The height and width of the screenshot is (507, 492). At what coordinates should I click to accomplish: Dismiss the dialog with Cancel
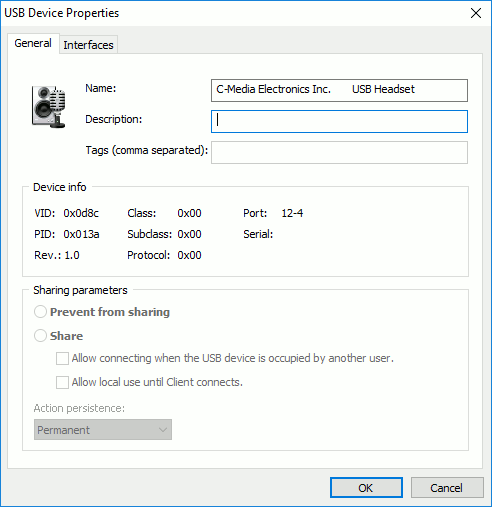pyautogui.click(x=447, y=488)
